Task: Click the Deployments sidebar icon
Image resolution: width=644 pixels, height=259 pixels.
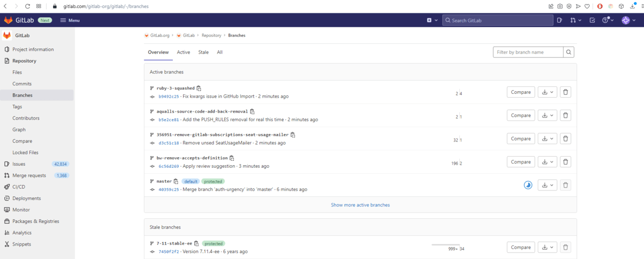Action: coord(7,198)
